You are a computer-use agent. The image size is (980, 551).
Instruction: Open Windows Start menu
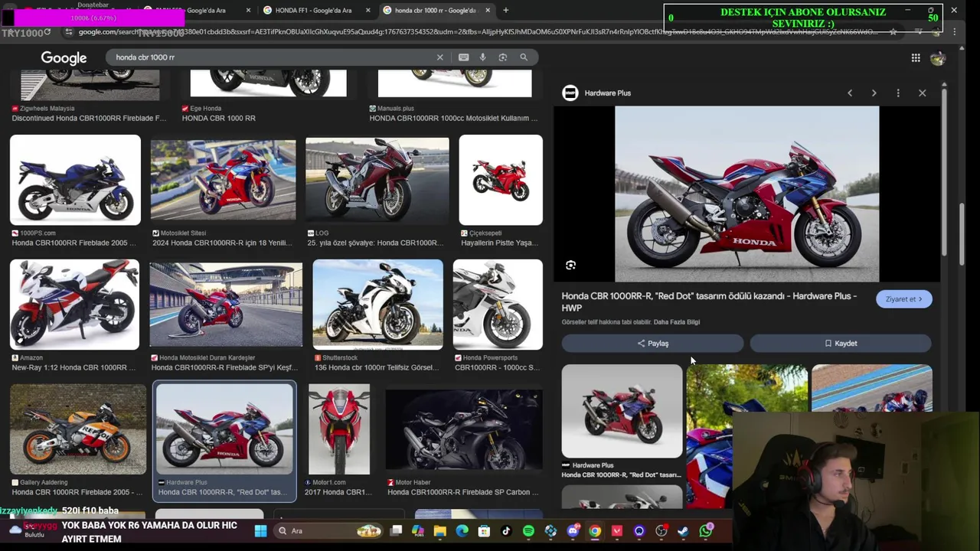click(x=260, y=531)
